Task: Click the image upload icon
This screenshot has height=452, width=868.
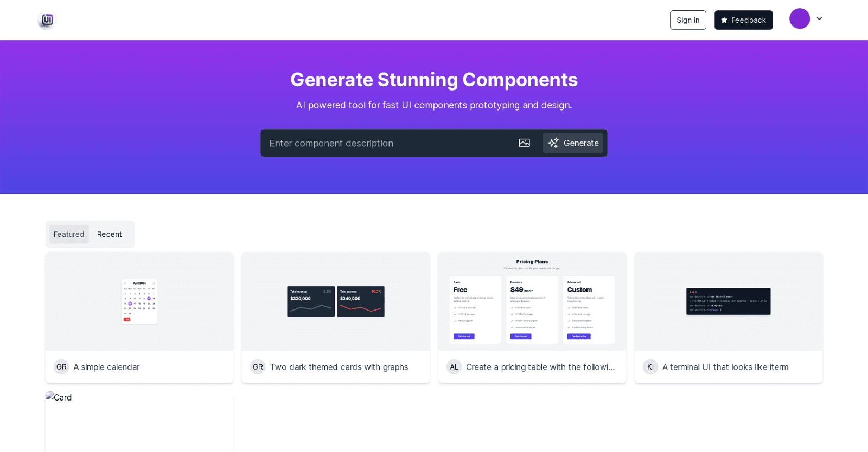Action: point(524,143)
